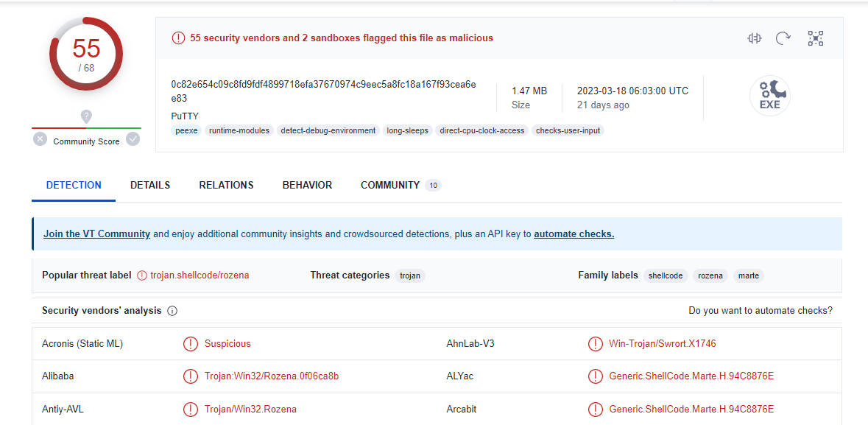The image size is (868, 425).
Task: Click the Alibaba vendor name
Action: click(x=58, y=376)
